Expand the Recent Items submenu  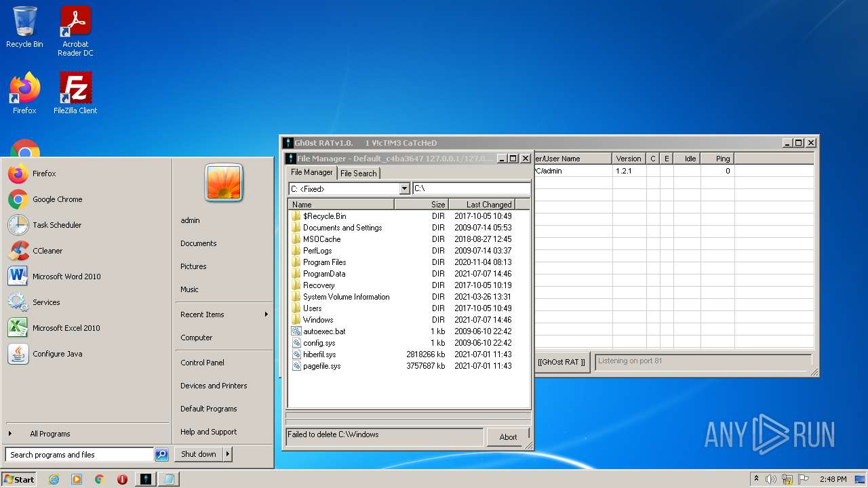click(x=224, y=314)
